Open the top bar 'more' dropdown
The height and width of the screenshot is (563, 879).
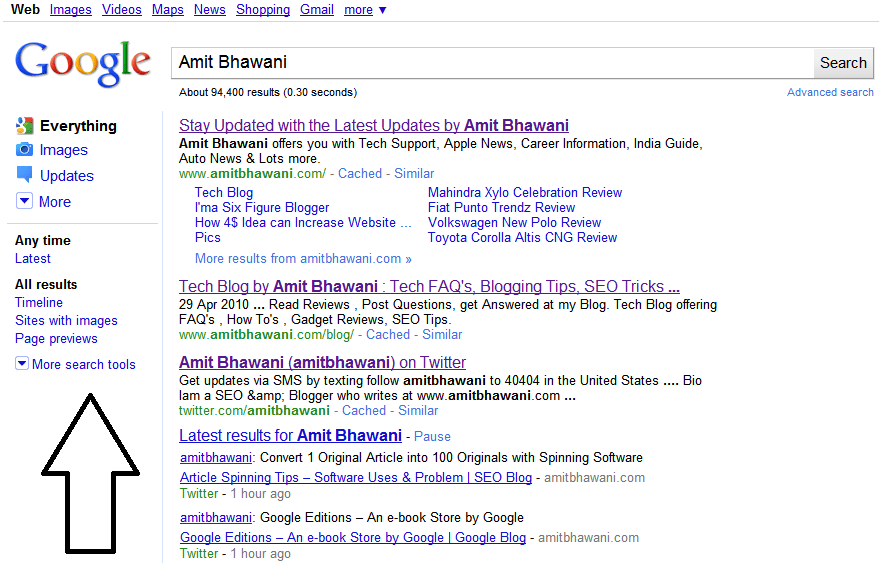[x=365, y=10]
